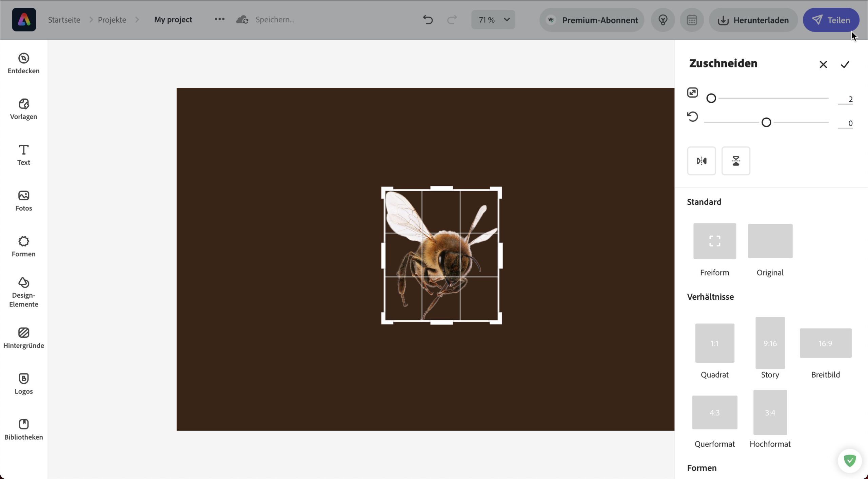Click the Herunterladen button
The height and width of the screenshot is (479, 868).
(753, 20)
